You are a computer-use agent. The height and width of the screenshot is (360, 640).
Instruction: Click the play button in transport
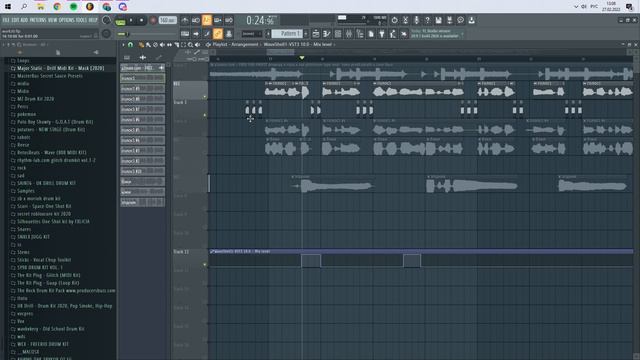point(131,20)
